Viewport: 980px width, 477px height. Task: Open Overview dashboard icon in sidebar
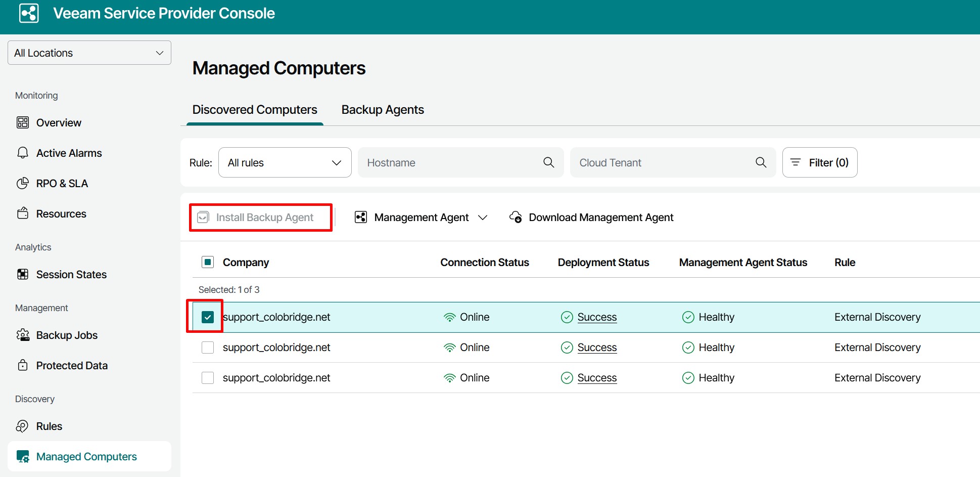[23, 122]
